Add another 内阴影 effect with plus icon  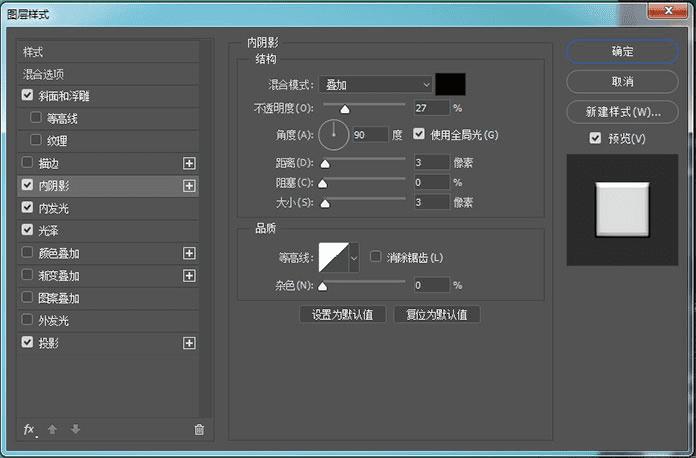coord(189,186)
